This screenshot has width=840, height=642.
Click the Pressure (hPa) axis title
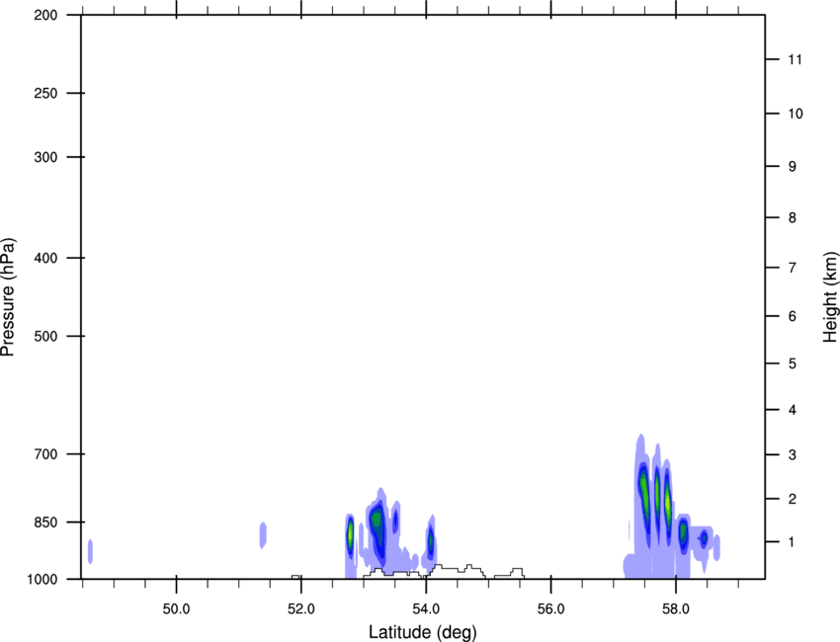click(x=8, y=297)
